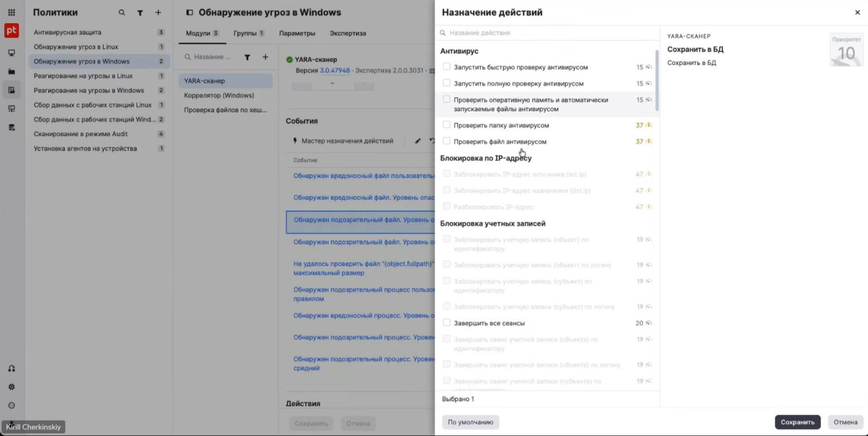Toggle the module filter funnel dropdown

tap(247, 57)
